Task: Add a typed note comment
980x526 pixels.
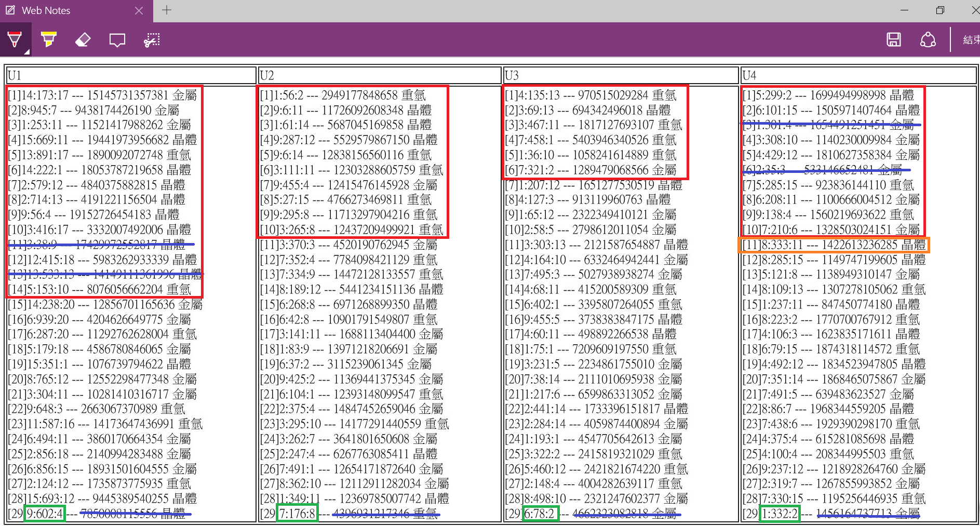Action: click(117, 40)
